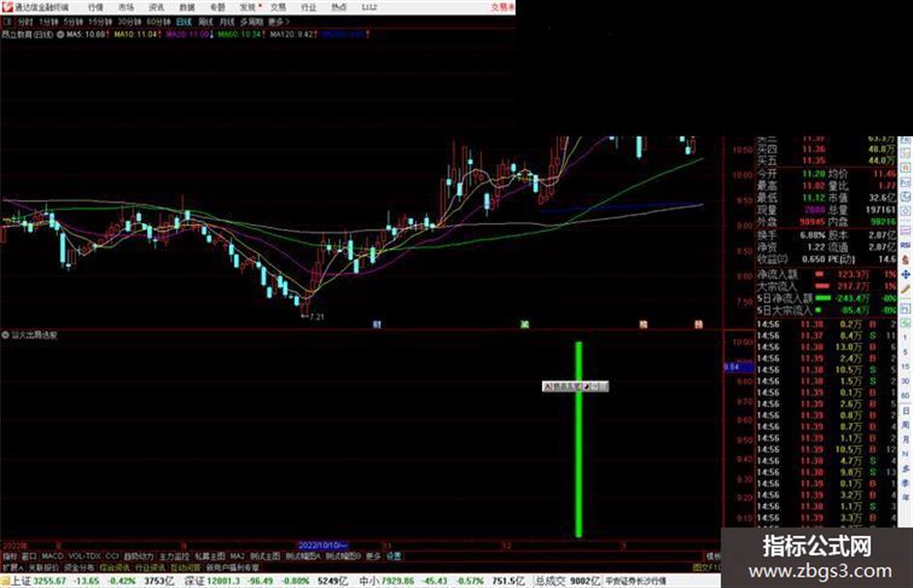Select 季 button in right toolbar

905,483
